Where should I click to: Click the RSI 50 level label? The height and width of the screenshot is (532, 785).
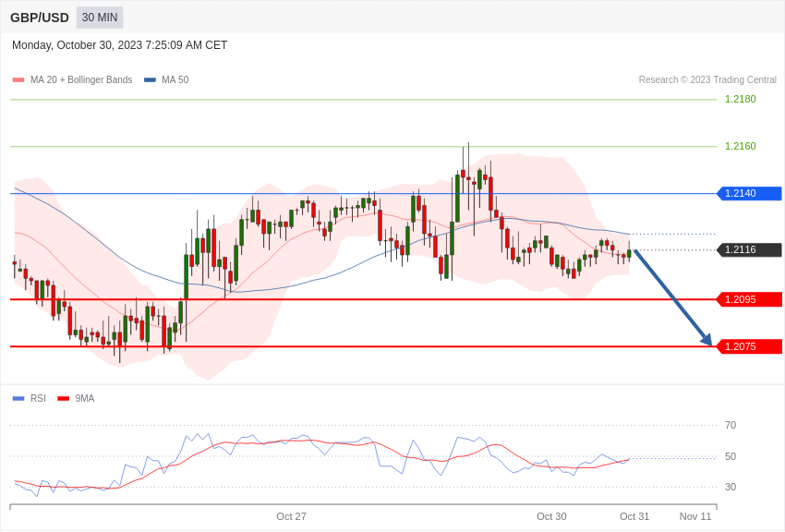[731, 456]
